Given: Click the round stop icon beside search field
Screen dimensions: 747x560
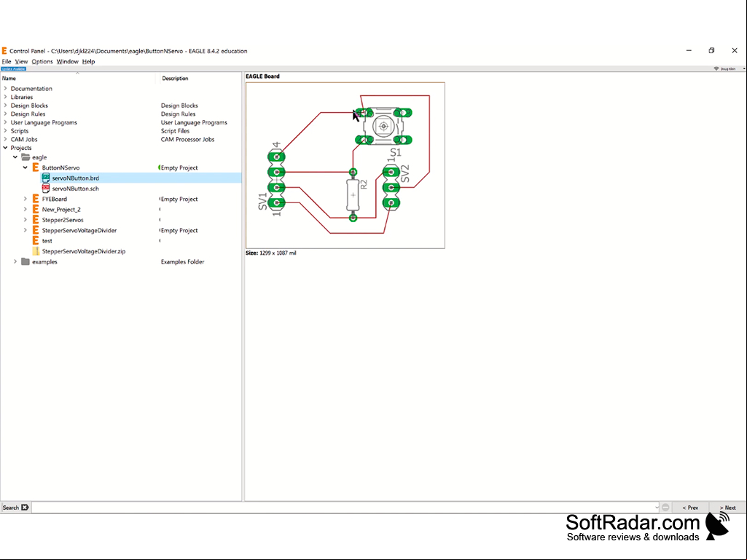Looking at the screenshot, I should [665, 508].
